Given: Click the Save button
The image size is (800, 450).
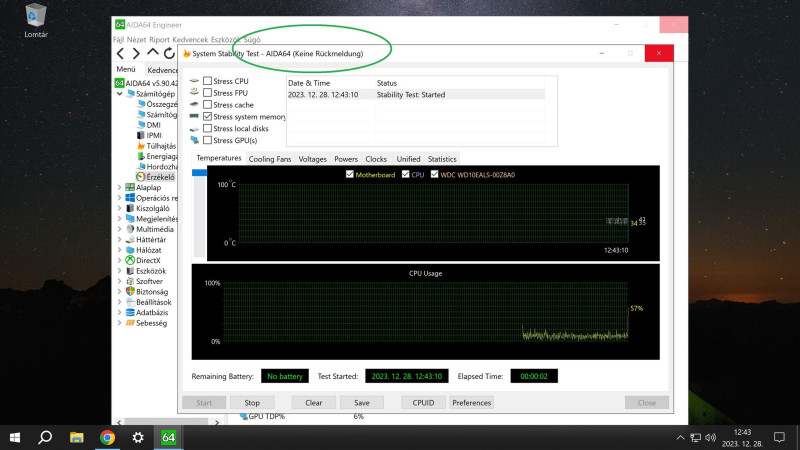Looking at the screenshot, I should pyautogui.click(x=362, y=403).
